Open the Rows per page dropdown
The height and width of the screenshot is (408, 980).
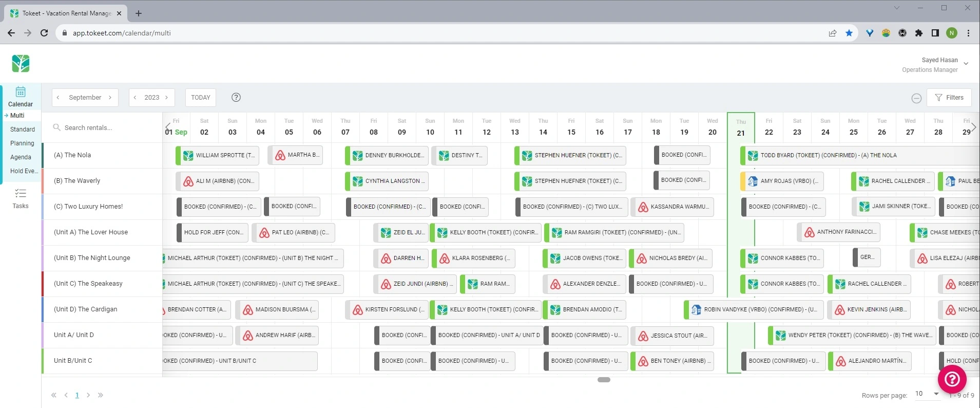click(927, 394)
